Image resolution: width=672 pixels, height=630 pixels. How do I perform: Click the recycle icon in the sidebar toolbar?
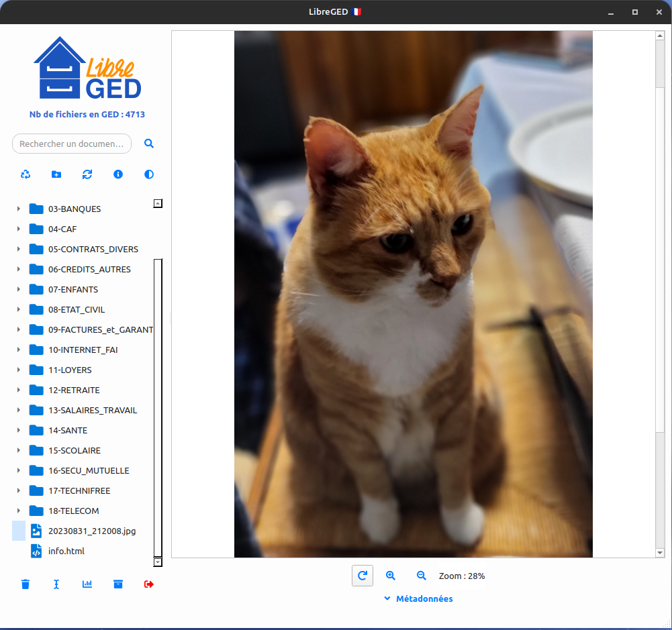click(x=26, y=174)
